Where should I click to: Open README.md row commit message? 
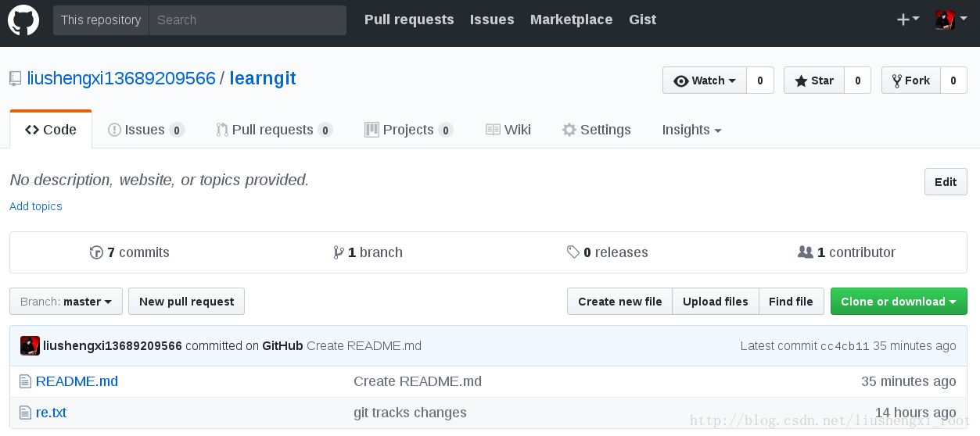(418, 381)
